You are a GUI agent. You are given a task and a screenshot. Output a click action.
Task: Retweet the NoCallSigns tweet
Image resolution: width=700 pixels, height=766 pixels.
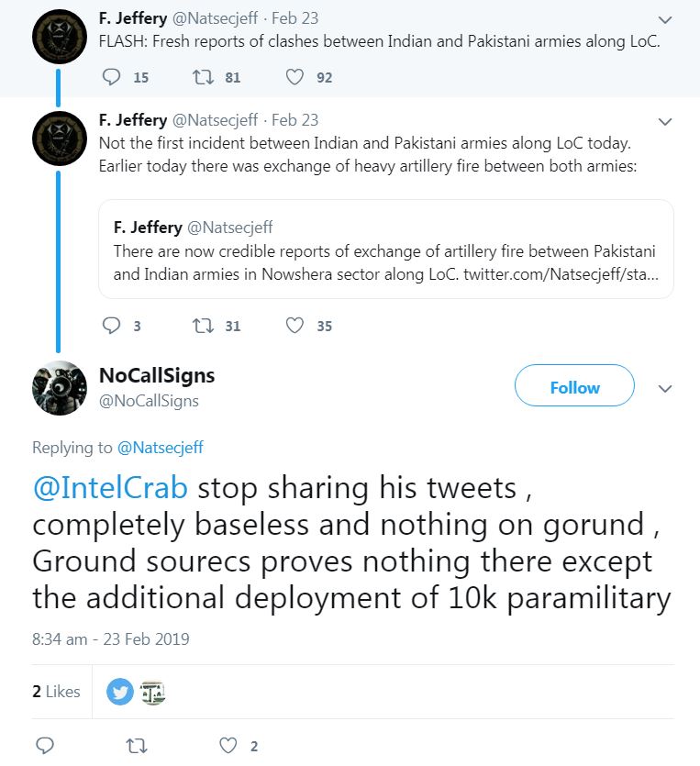point(136,746)
